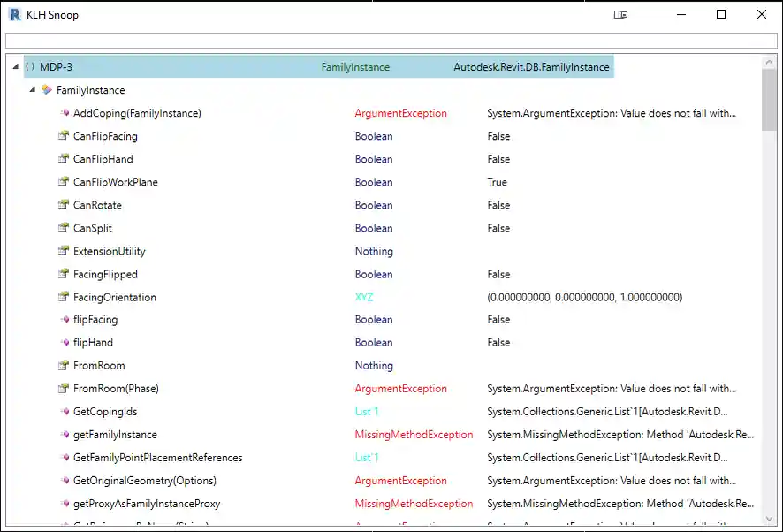Viewport: 783px width, 532px height.
Task: Click the property icon beside CanFlipFacing
Action: [x=64, y=136]
